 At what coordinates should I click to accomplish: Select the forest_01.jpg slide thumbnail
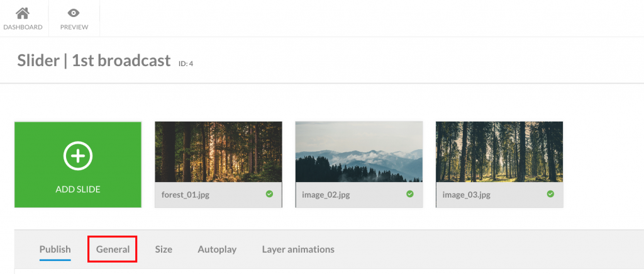[x=218, y=152]
